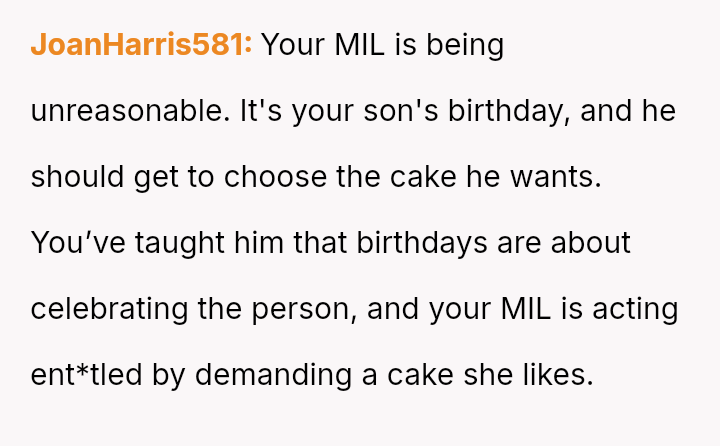Click the word "should" starting the third line

pyautogui.click(x=77, y=177)
